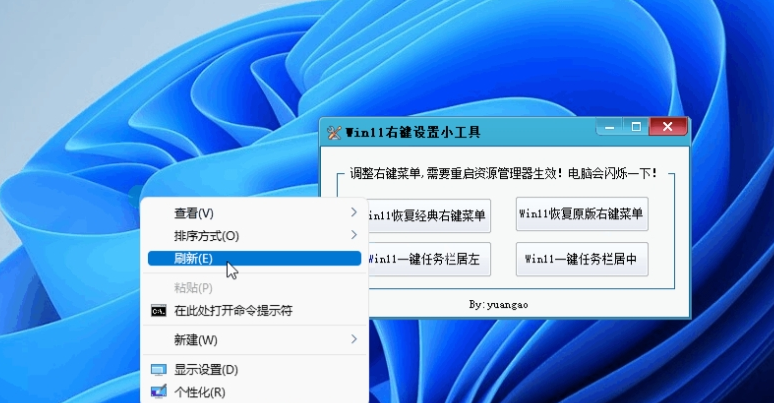Open the 排序方式(O) context menu entry
The width and height of the screenshot is (774, 403).
(x=254, y=236)
